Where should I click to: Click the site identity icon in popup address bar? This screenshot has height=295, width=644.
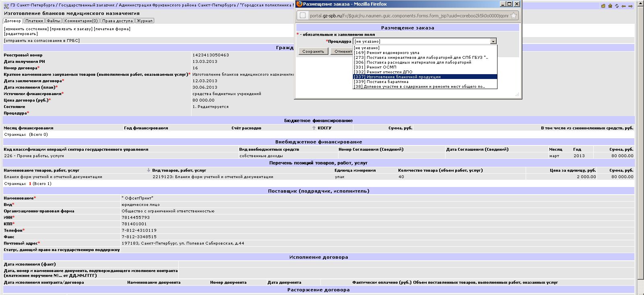303,16
